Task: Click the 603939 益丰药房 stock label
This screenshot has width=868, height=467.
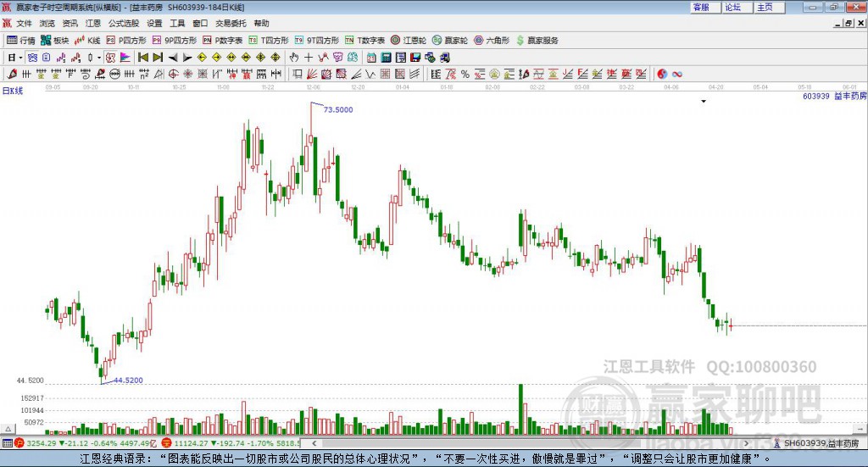Action: coord(835,97)
